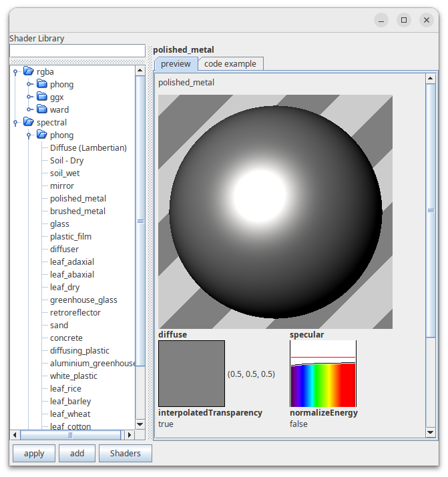Expand the ggx tree node
Image resolution: width=448 pixels, height=477 pixels.
29,97
